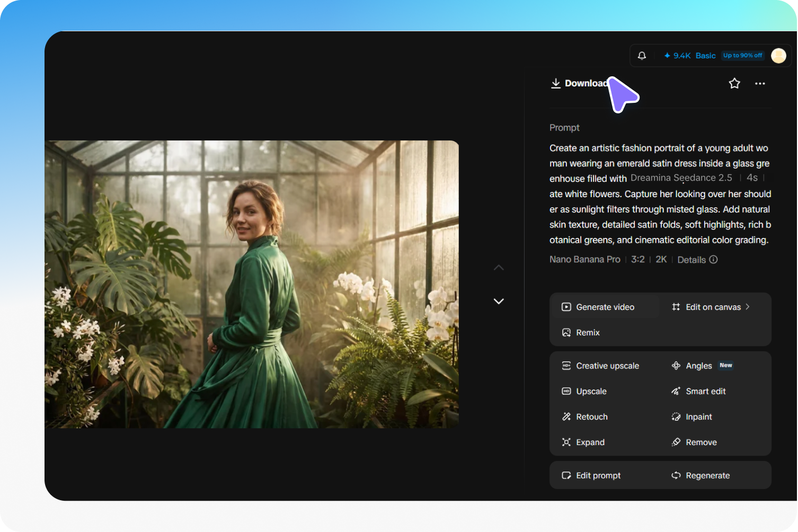
Task: Click the 2K resolution value
Action: [661, 259]
